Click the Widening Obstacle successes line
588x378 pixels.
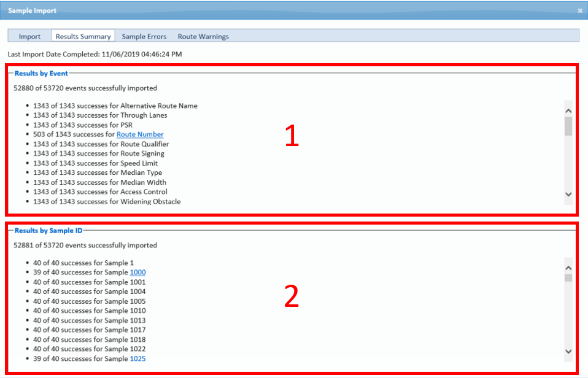[x=107, y=201]
